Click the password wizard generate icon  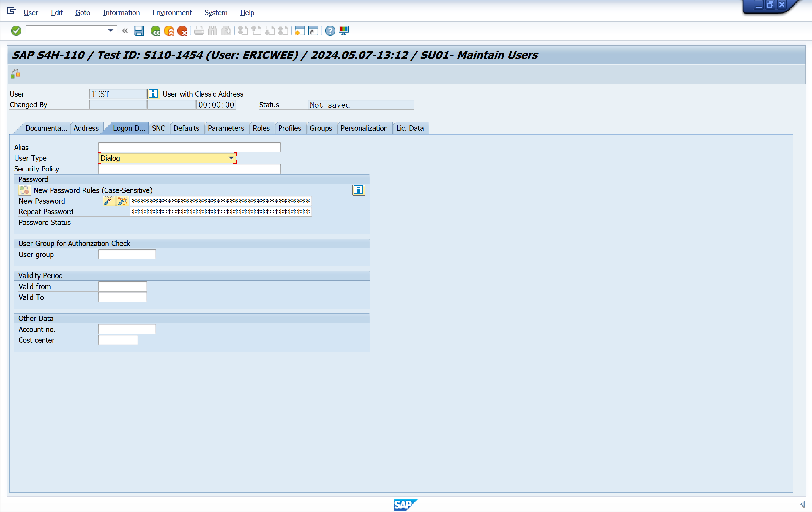click(123, 201)
